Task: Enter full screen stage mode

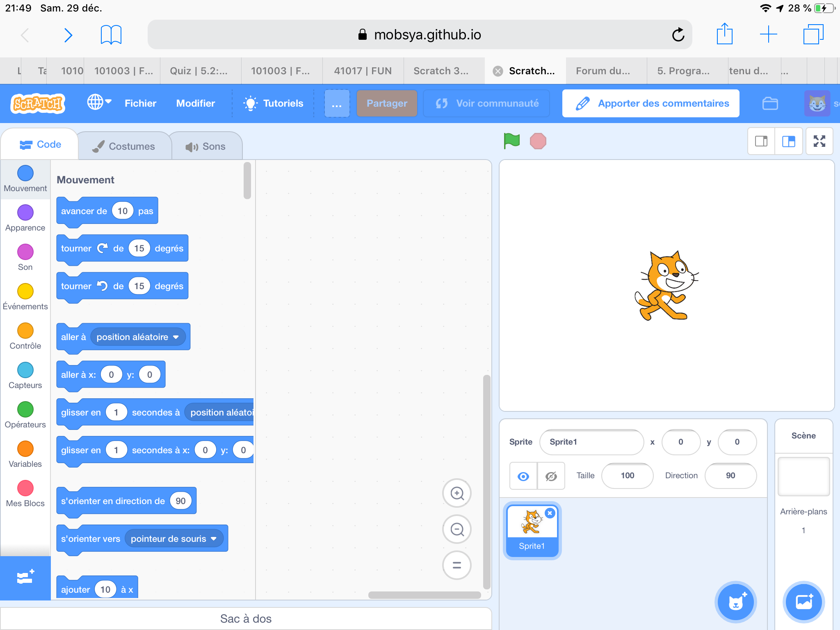Action: tap(819, 141)
